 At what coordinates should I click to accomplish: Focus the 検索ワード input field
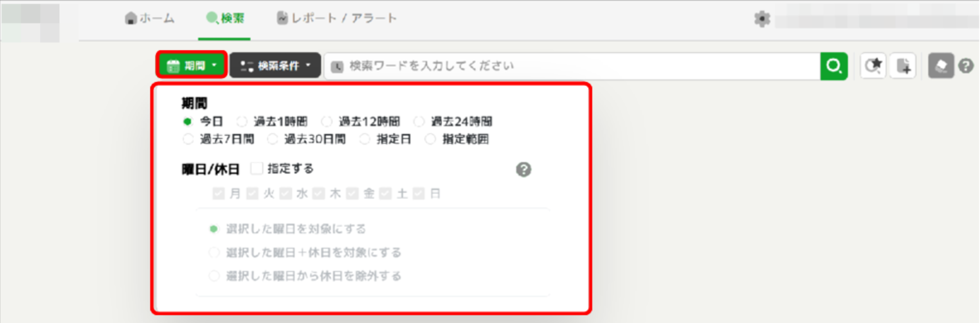(x=572, y=65)
